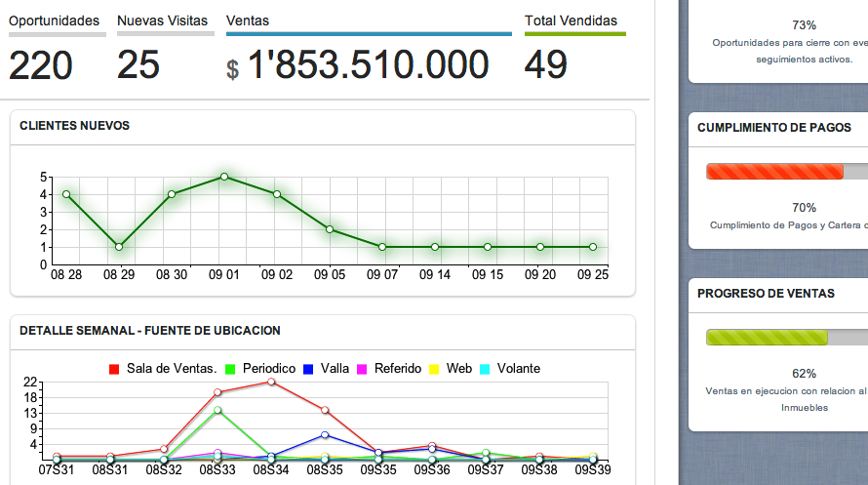Screen dimensions: 868x485
Task: Toggle the blue Valla legend swatch
Action: click(308, 369)
